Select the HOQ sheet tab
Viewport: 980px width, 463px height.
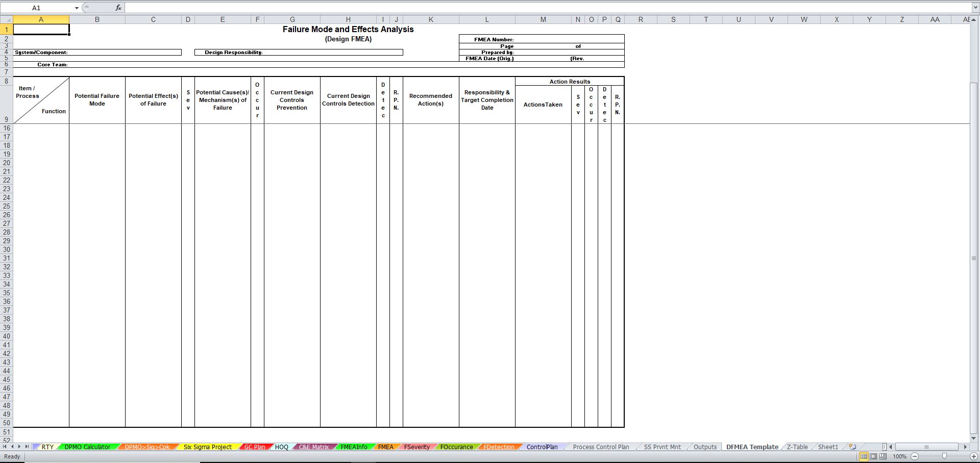pyautogui.click(x=282, y=447)
